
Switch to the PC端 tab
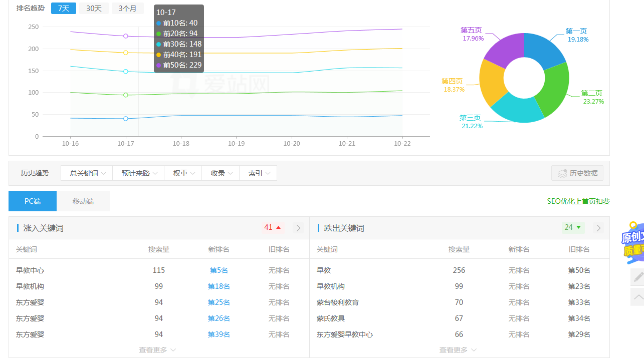tap(32, 201)
